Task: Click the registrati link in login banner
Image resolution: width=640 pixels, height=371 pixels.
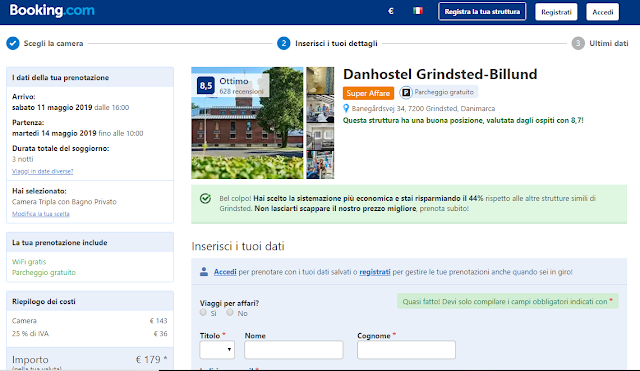Action: 375,272
